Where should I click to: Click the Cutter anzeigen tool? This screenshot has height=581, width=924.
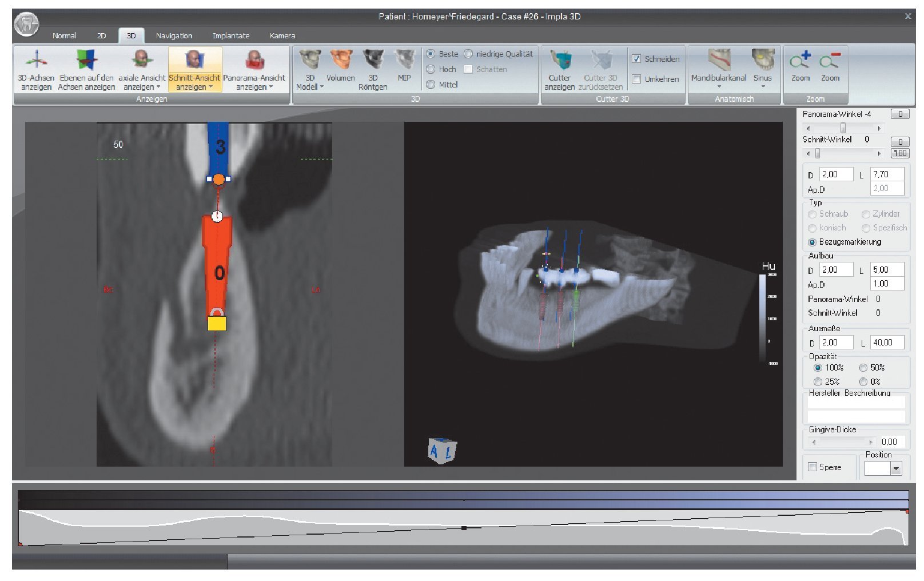[x=559, y=60]
